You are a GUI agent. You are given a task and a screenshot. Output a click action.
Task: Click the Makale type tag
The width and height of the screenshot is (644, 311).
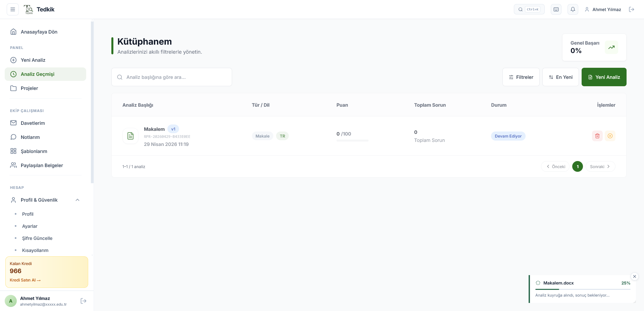[x=263, y=136]
